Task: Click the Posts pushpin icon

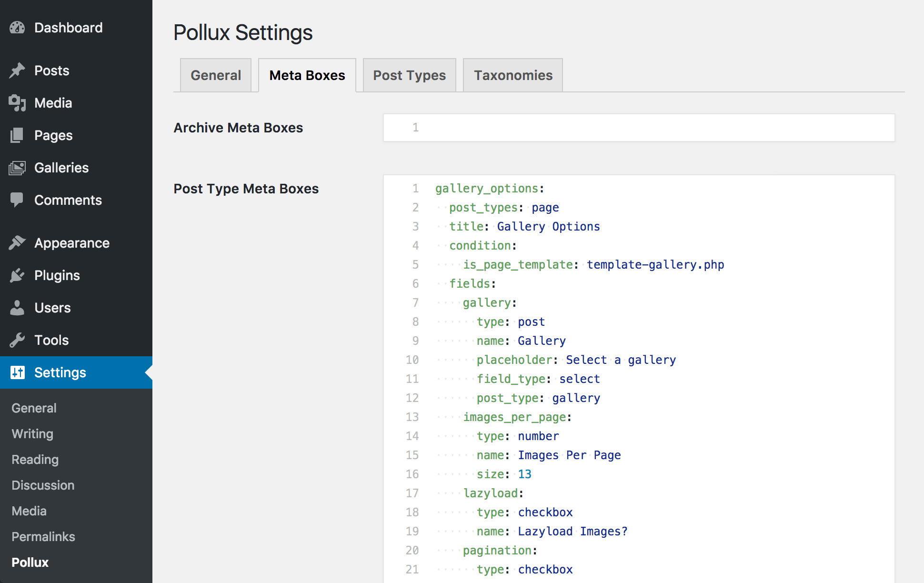Action: click(17, 70)
